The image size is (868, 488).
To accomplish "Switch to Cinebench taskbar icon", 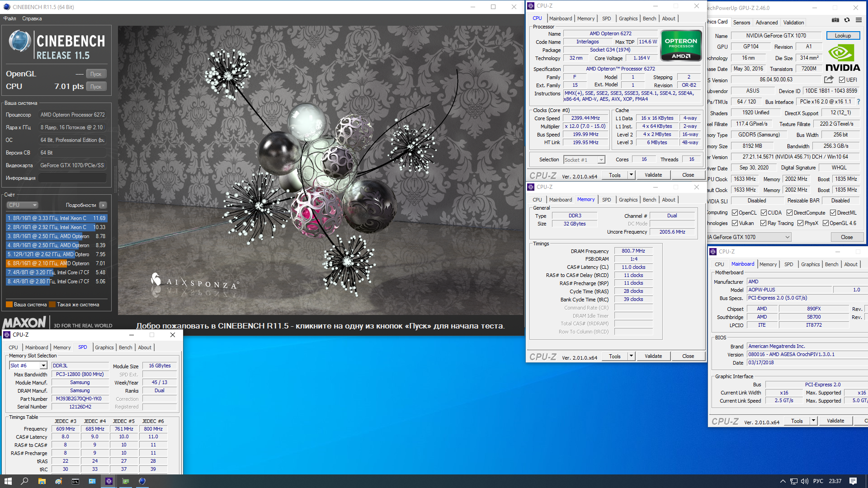I will [x=142, y=481].
